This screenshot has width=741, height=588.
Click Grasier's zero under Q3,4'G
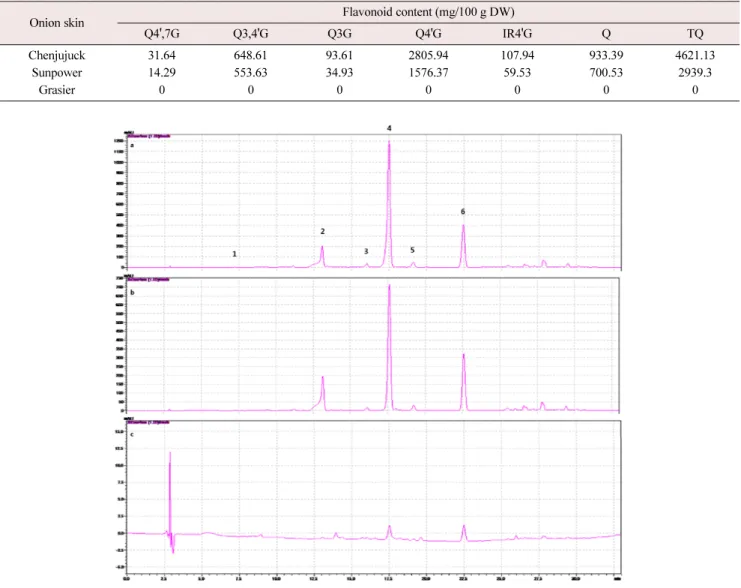tap(250, 90)
